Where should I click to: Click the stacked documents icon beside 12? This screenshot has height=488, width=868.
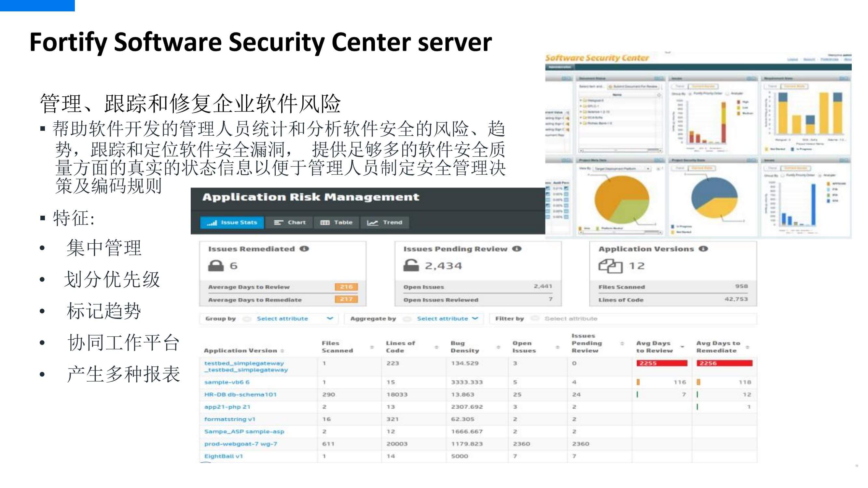click(610, 266)
